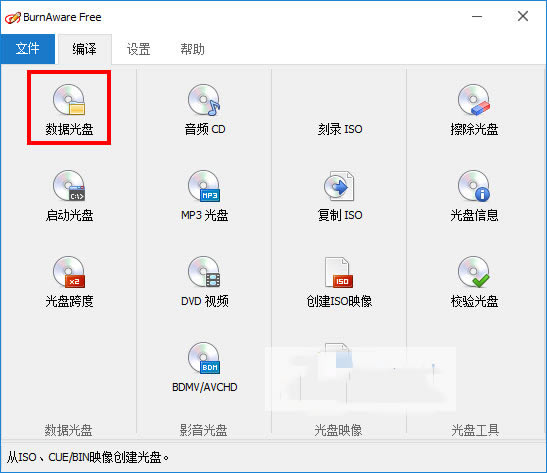
Task: Open the 音频 CD audio disc tool
Action: coord(204,109)
